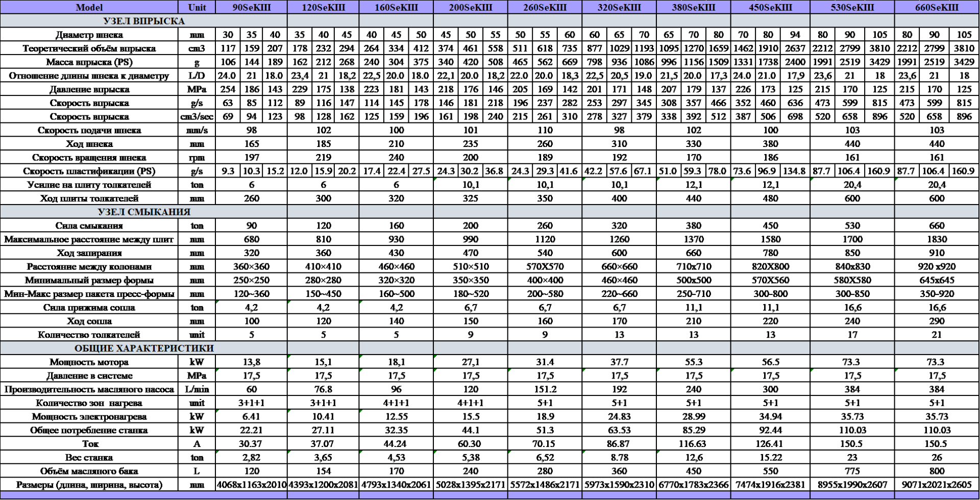Click the 660SeKIII model header
The image size is (980, 500).
click(x=937, y=7)
